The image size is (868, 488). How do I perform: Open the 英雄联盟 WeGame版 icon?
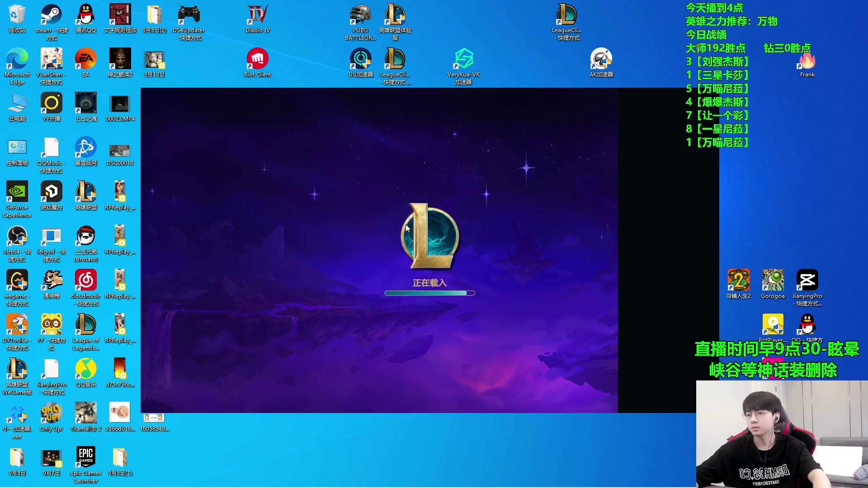point(17,376)
